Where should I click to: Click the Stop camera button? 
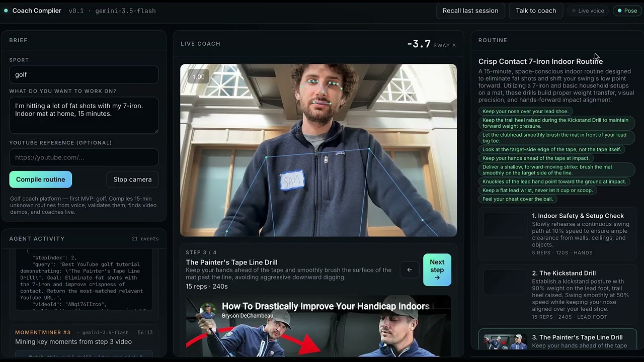(x=132, y=179)
